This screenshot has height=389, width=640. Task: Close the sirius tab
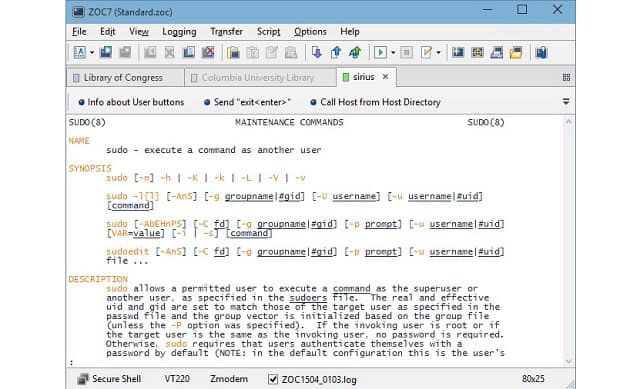pos(385,77)
